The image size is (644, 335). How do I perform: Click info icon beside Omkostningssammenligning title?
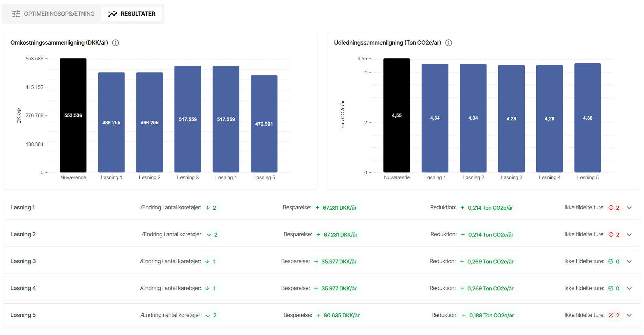click(x=115, y=43)
